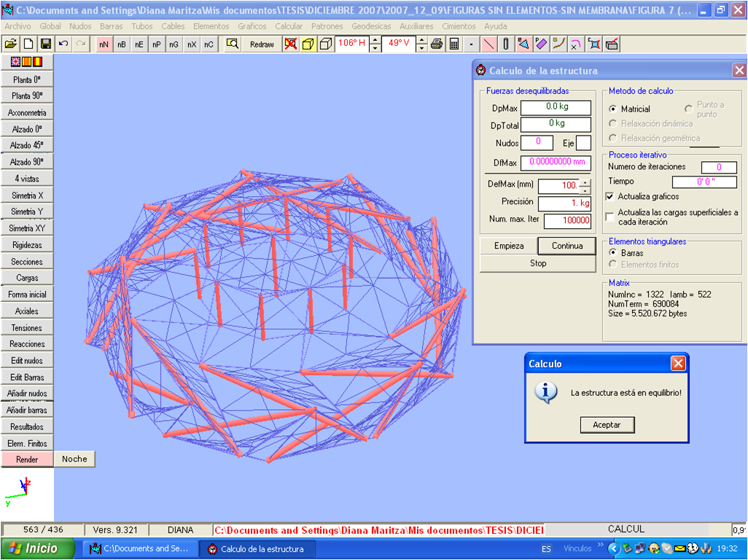
Task: Select the Matricial calculation method
Action: pyautogui.click(x=613, y=109)
